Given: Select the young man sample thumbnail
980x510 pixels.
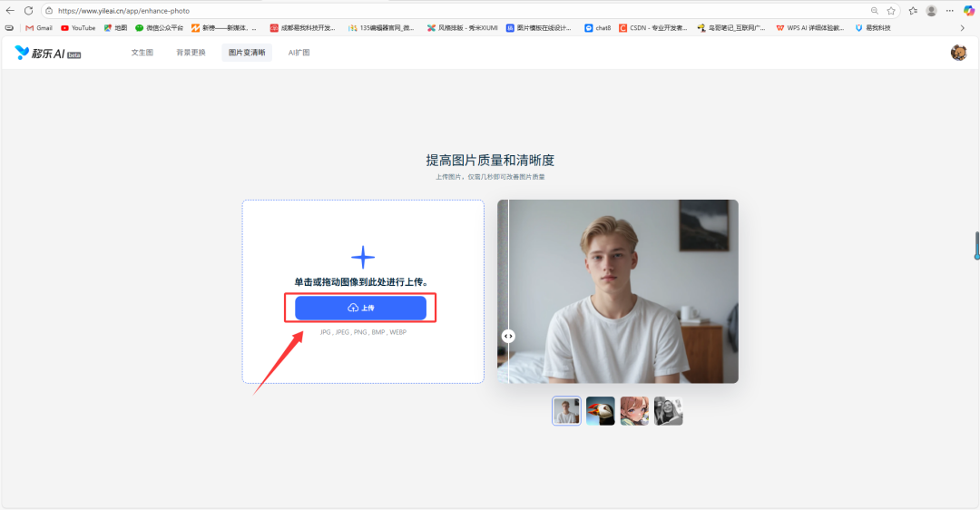Looking at the screenshot, I should coord(566,410).
